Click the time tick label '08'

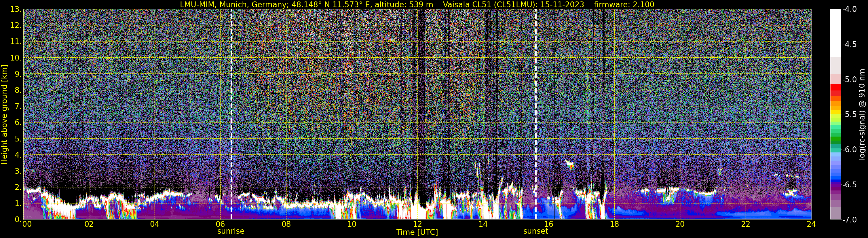(286, 224)
